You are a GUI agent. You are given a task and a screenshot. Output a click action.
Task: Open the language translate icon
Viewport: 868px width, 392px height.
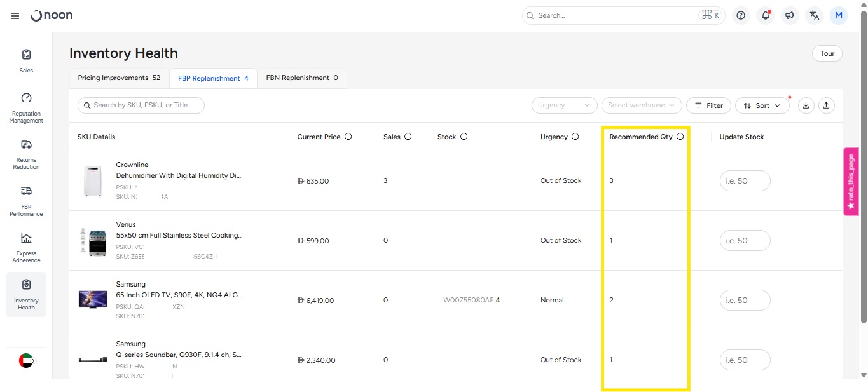coord(814,16)
